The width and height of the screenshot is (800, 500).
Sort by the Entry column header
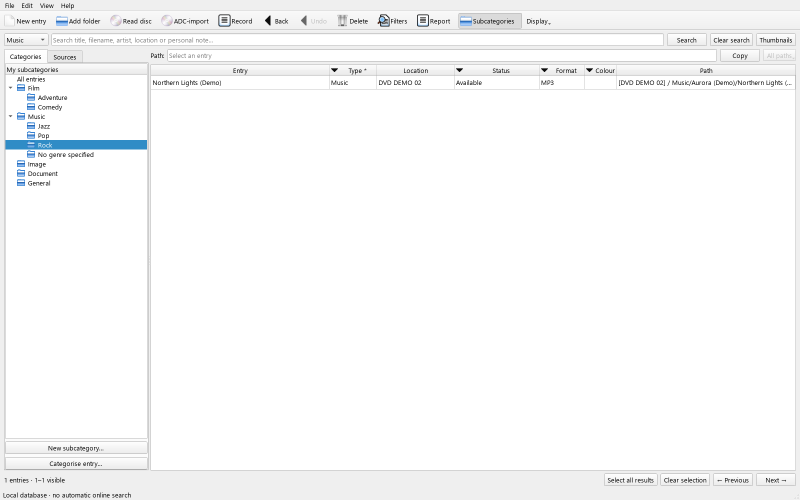coord(240,70)
